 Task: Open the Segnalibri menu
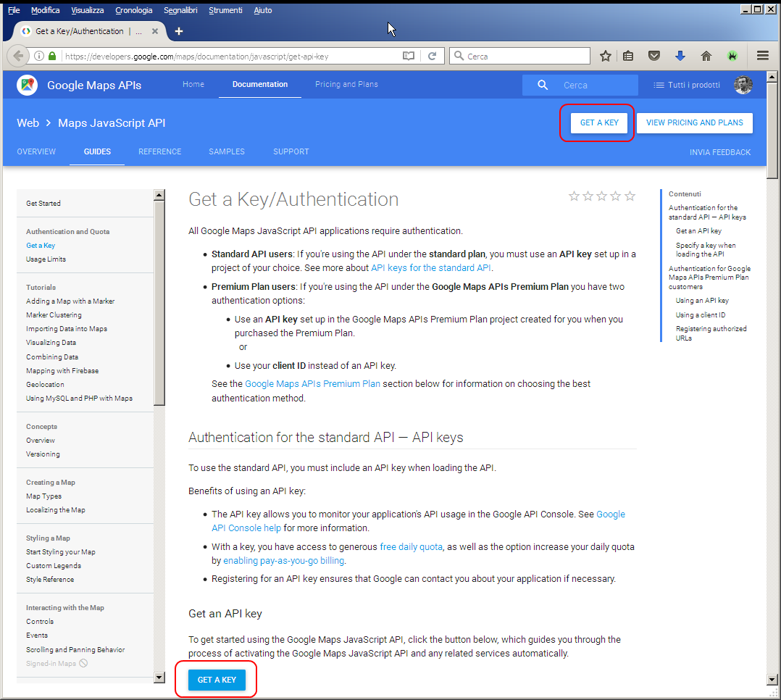point(180,10)
